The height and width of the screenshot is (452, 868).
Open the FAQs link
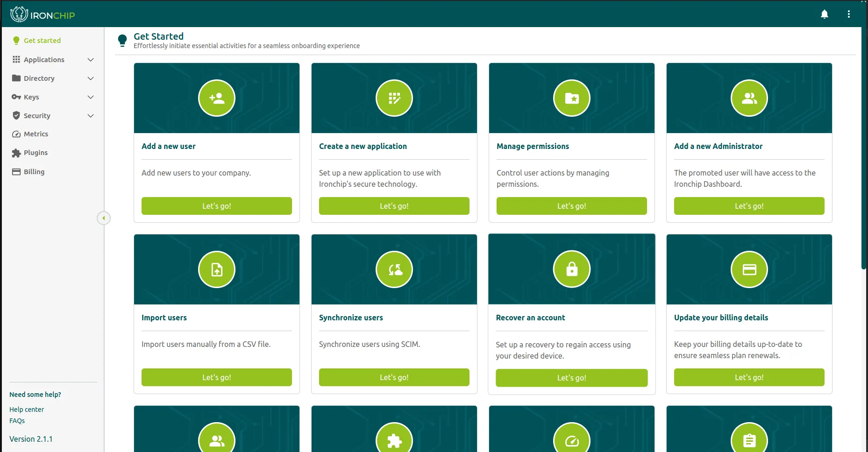point(17,421)
